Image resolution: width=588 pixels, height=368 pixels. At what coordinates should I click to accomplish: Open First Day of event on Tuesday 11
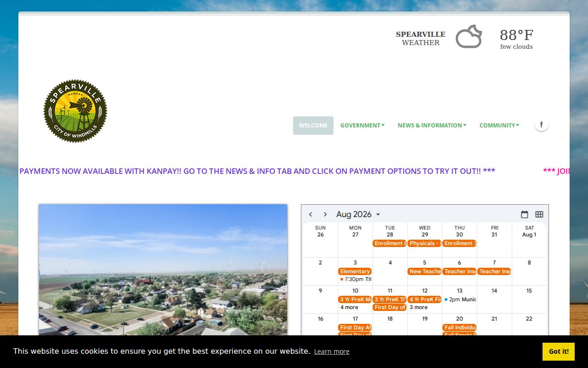(390, 307)
